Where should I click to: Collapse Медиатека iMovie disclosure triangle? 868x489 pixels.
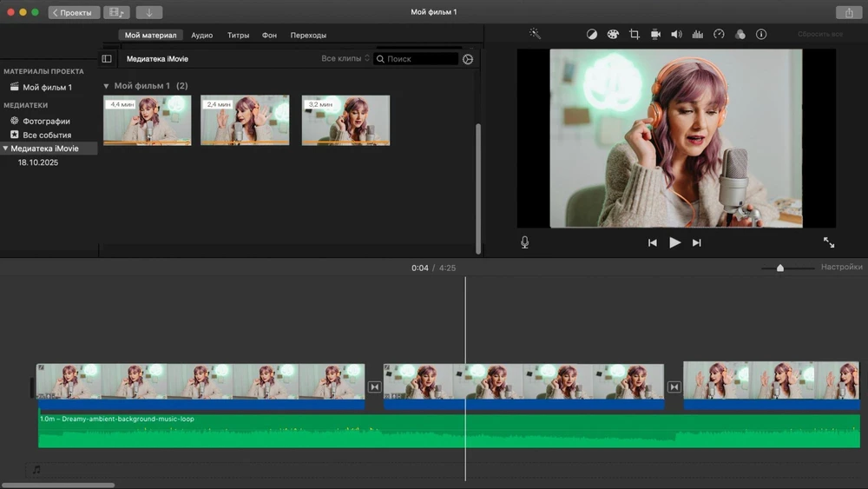tap(5, 149)
